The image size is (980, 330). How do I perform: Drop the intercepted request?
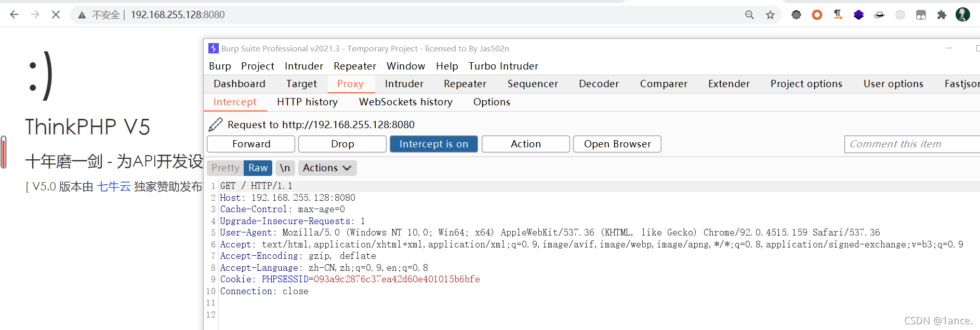click(342, 144)
